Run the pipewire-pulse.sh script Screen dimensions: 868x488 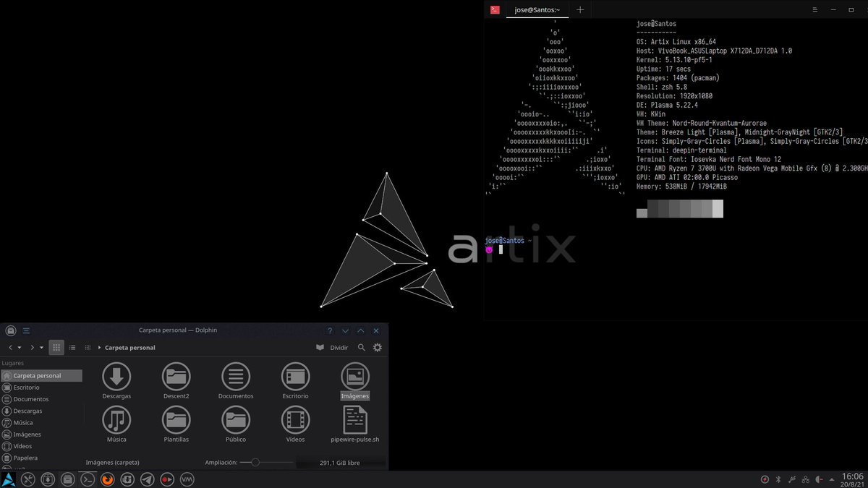[x=355, y=421]
